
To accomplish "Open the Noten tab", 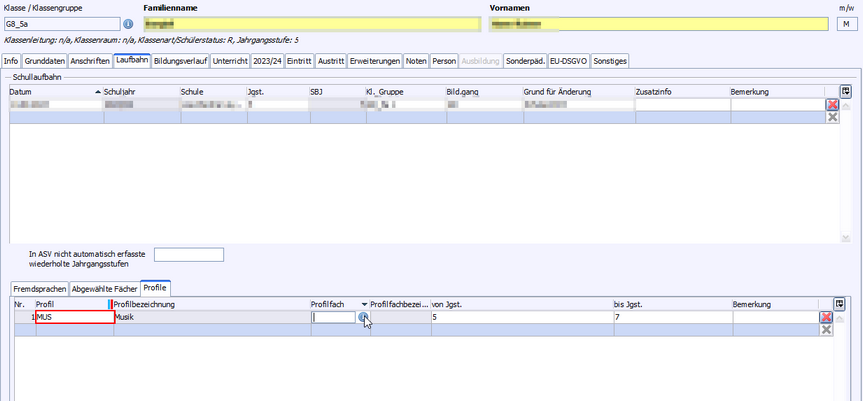I will pyautogui.click(x=416, y=61).
